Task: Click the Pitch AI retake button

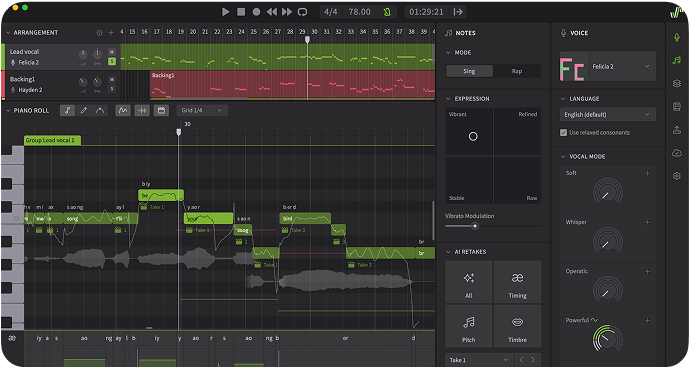Action: point(468,327)
